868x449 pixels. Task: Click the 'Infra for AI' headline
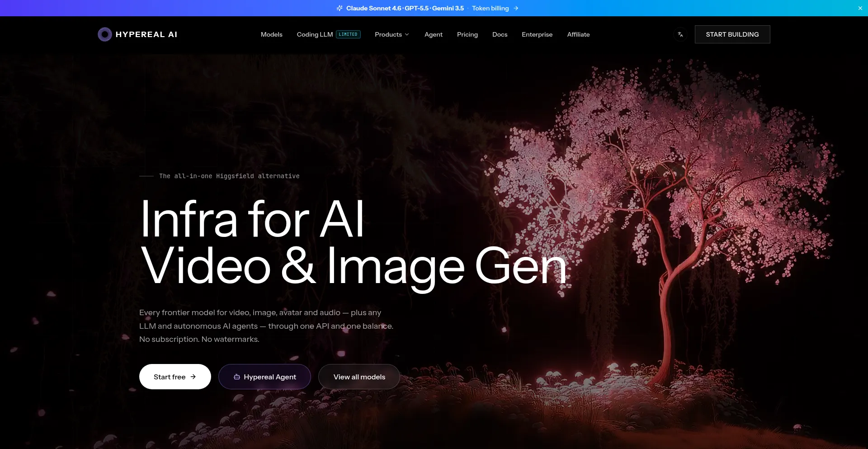[252, 219]
